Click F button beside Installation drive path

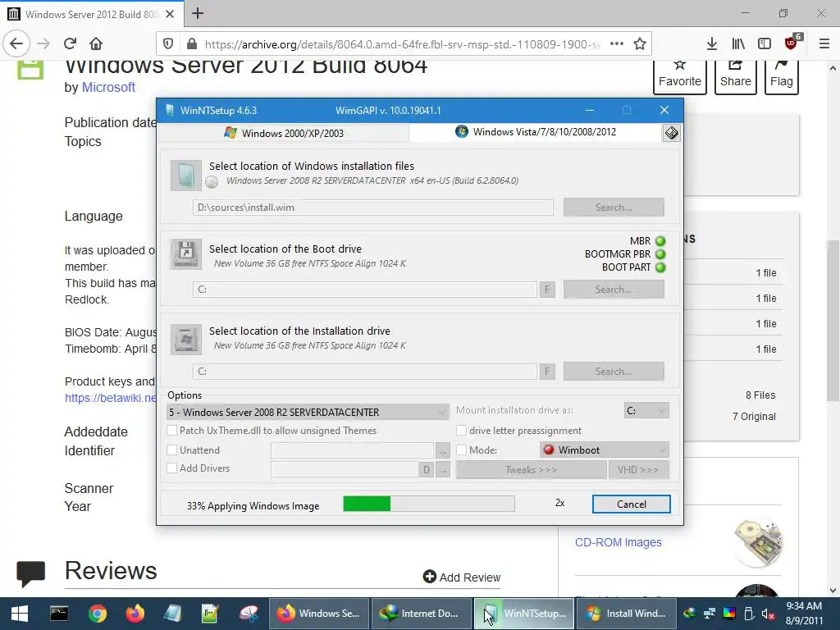tap(547, 372)
